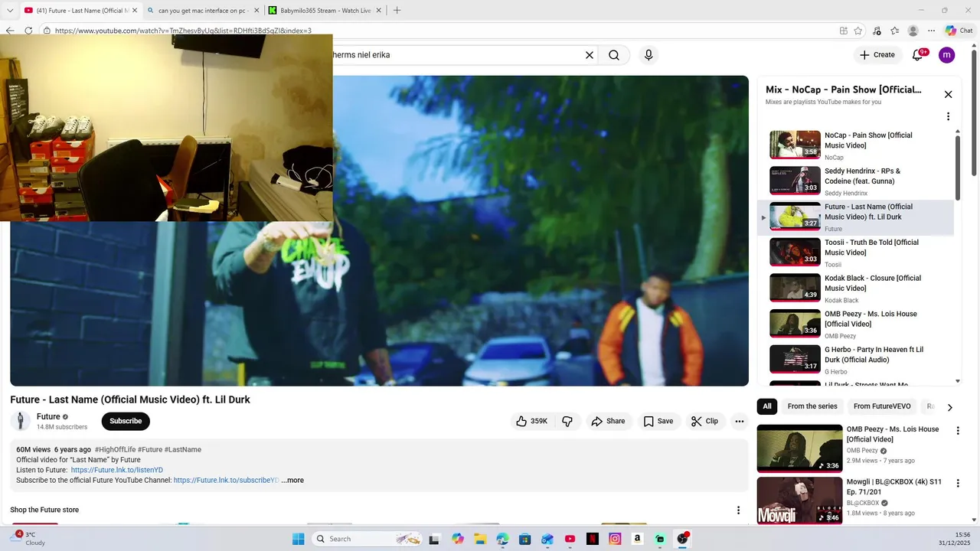This screenshot has width=980, height=551.
Task: Open the purple 'm' account avatar
Action: point(947,55)
